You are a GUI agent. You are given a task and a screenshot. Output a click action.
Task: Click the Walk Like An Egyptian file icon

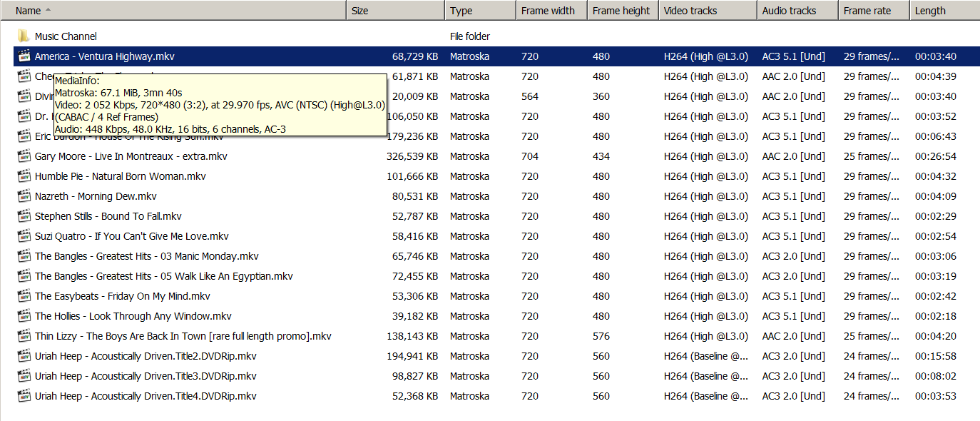click(24, 276)
